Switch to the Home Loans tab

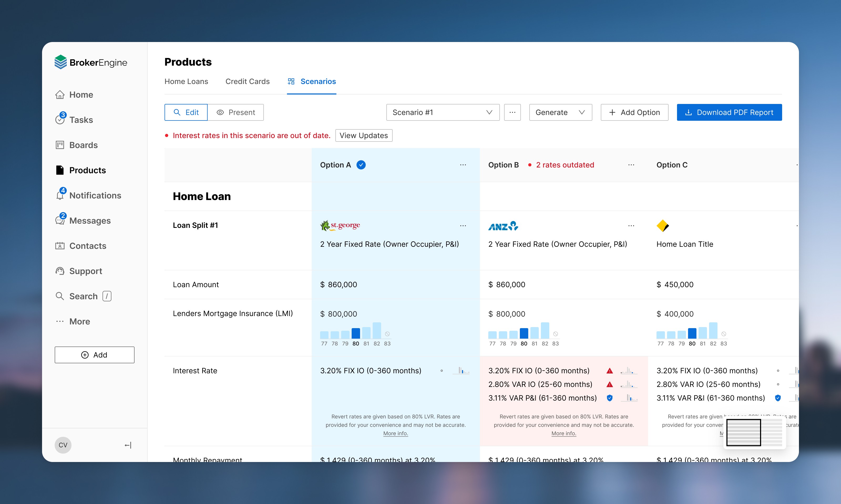(186, 82)
